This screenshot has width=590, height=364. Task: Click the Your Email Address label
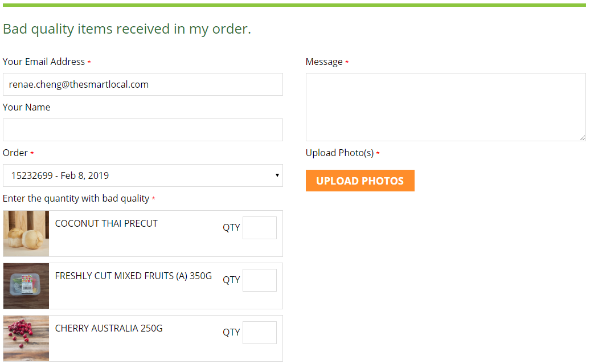(x=44, y=62)
